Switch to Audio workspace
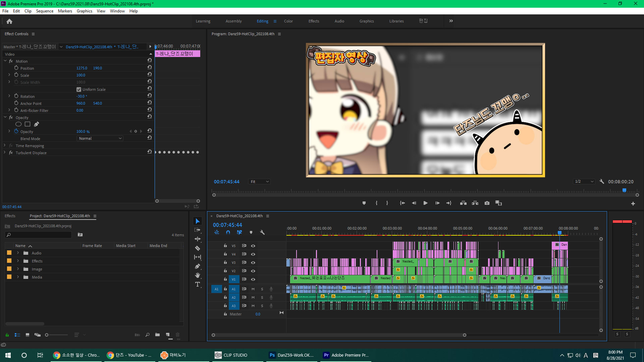Viewport: 644px width, 362px height. (339, 21)
